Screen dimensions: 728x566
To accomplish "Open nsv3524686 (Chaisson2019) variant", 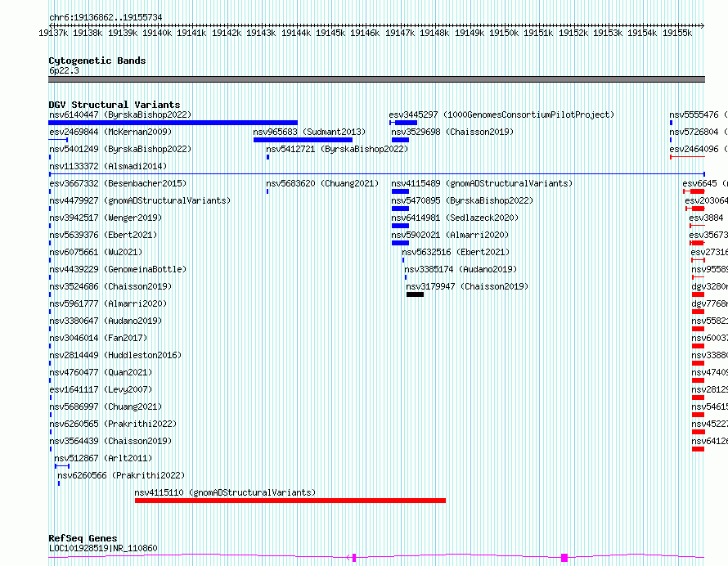I will 110,286.
